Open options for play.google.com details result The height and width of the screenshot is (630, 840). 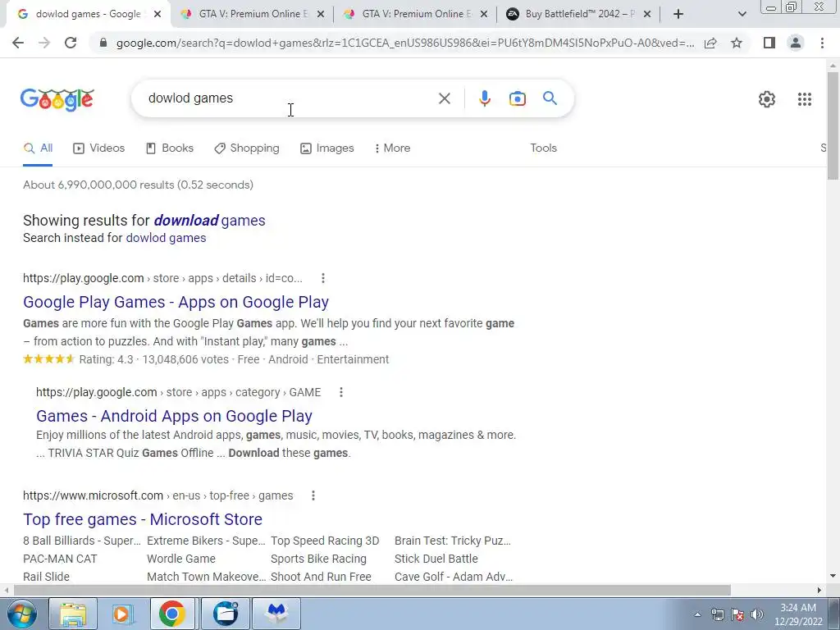(x=322, y=278)
